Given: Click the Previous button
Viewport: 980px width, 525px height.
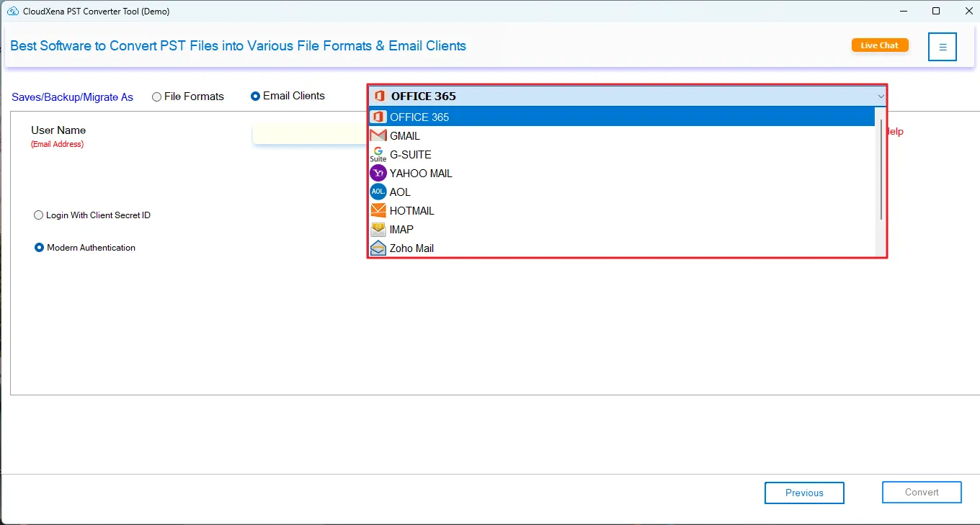Looking at the screenshot, I should (804, 493).
